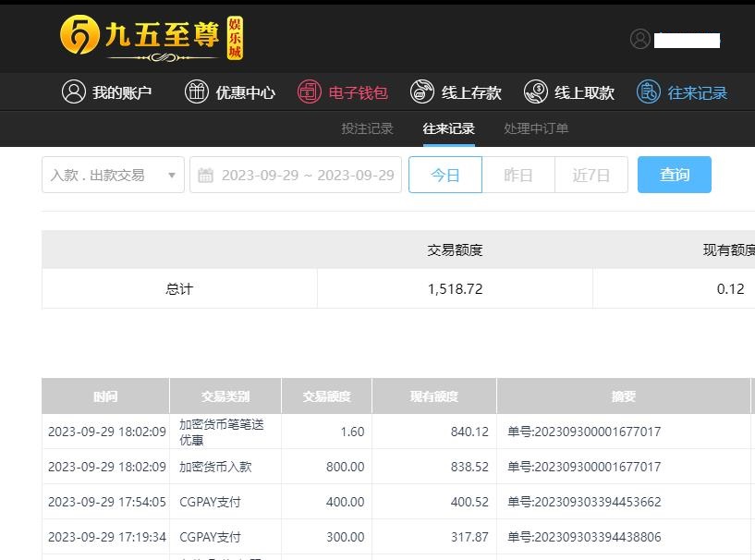This screenshot has width=755, height=560.
Task: Click the 我的账户 person icon
Action: pos(74,92)
